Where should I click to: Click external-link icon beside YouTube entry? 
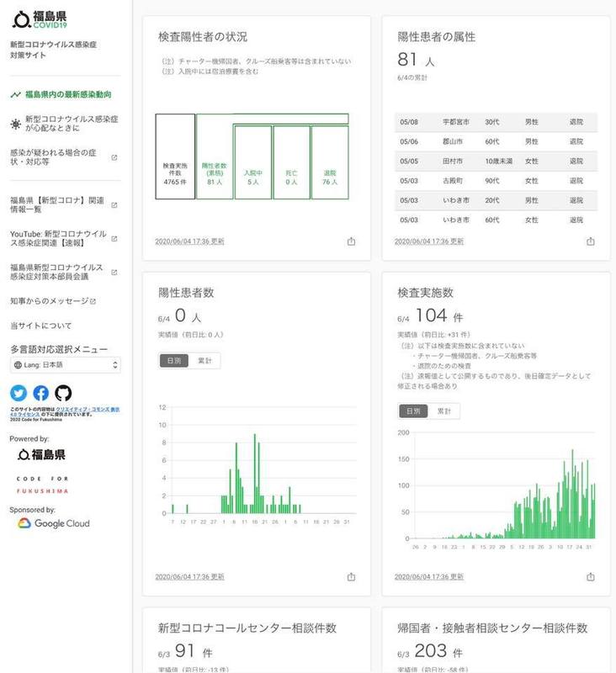pos(114,239)
